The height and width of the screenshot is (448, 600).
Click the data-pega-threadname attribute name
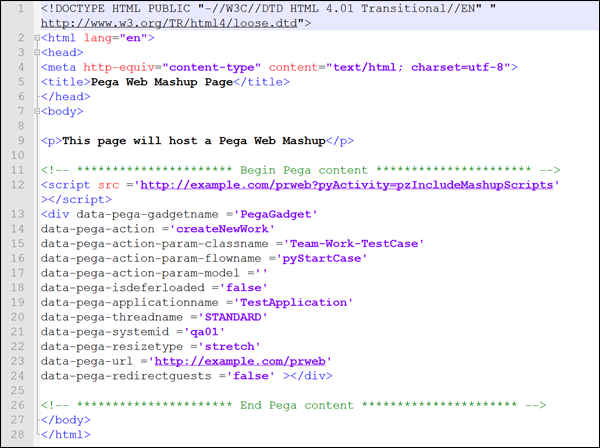point(112,317)
